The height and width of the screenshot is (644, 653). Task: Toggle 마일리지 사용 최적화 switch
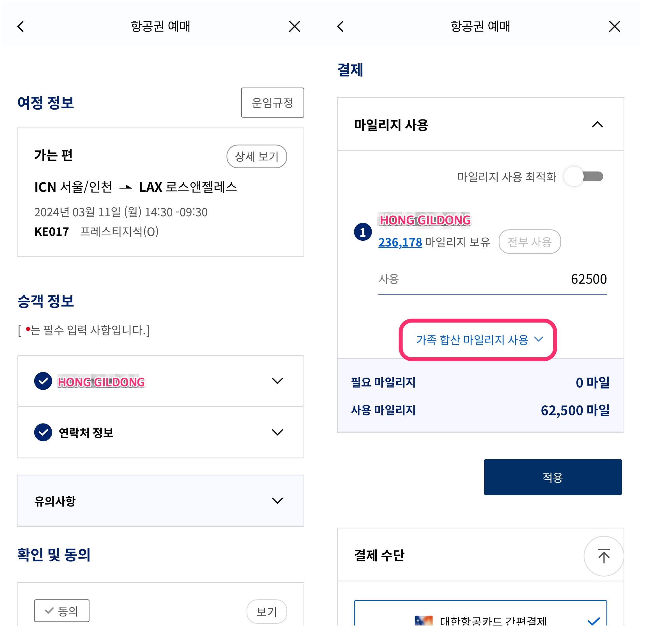(x=584, y=176)
